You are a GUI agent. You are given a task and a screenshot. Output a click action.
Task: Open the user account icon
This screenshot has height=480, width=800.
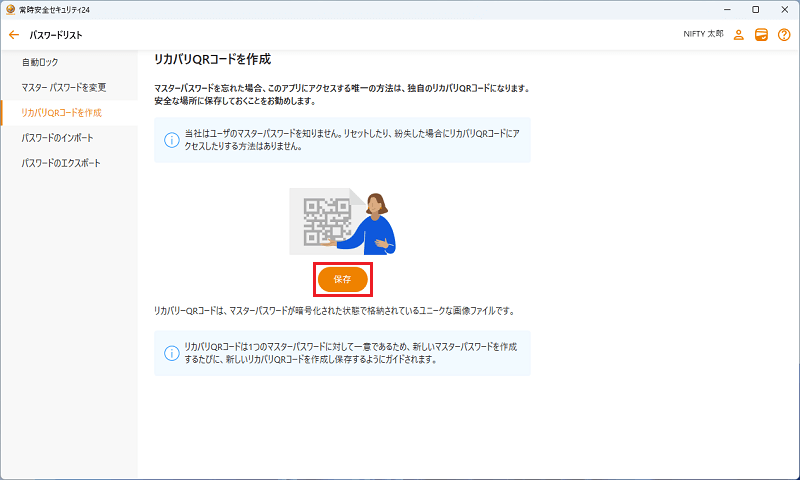pyautogui.click(x=738, y=35)
